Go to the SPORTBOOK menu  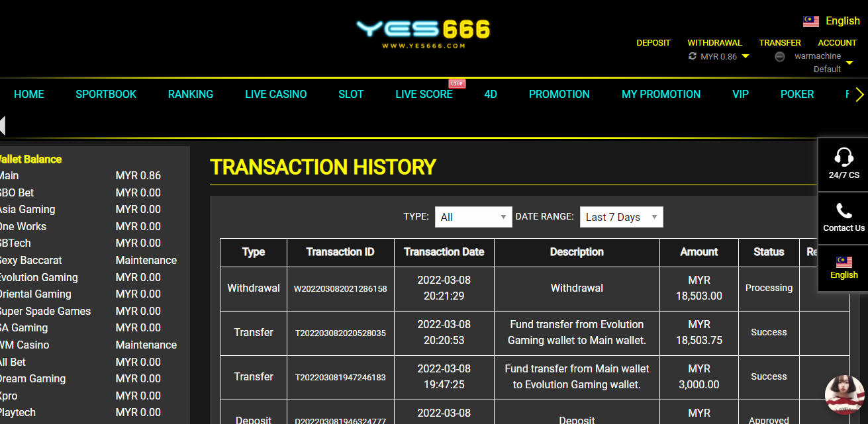coord(106,94)
